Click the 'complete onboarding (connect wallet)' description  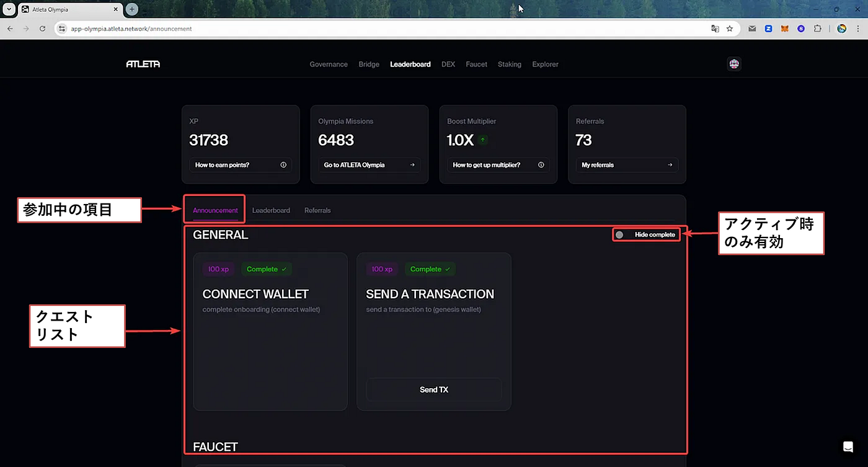point(261,309)
